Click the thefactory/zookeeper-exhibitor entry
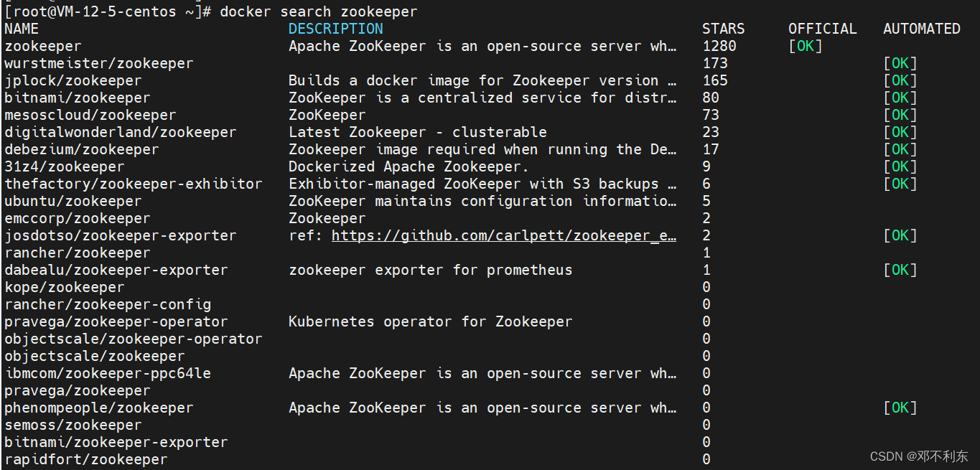 (x=133, y=184)
